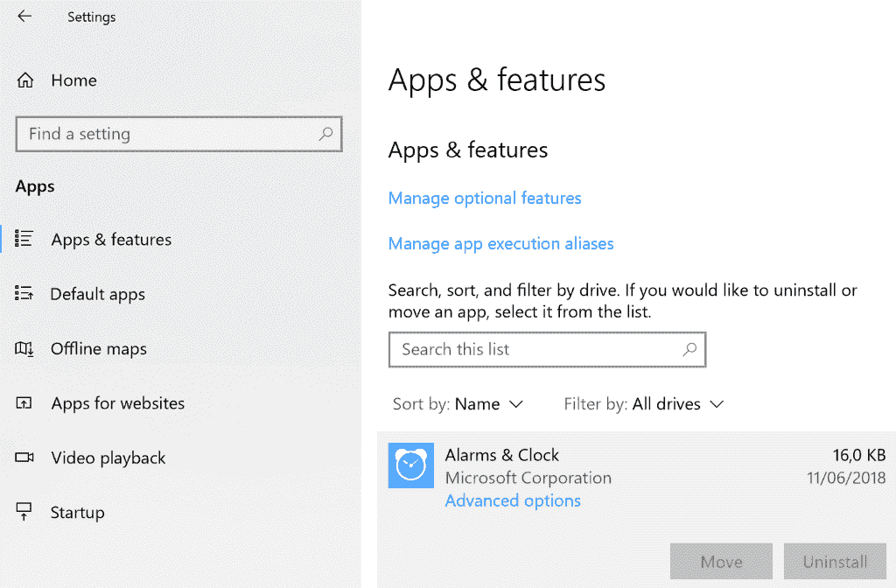Open Offline maps settings
This screenshot has height=588, width=896.
click(99, 348)
